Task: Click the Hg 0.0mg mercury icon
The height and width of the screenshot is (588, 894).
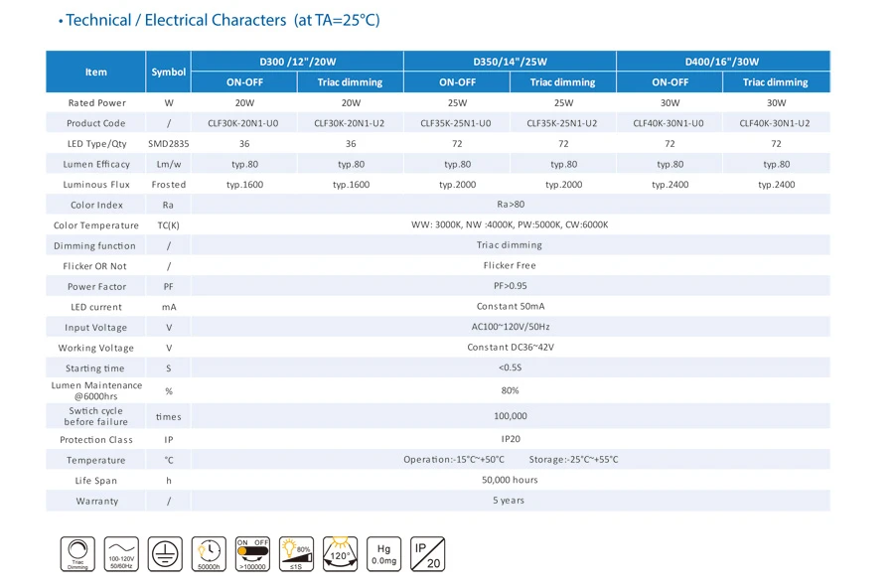Action: click(x=383, y=554)
